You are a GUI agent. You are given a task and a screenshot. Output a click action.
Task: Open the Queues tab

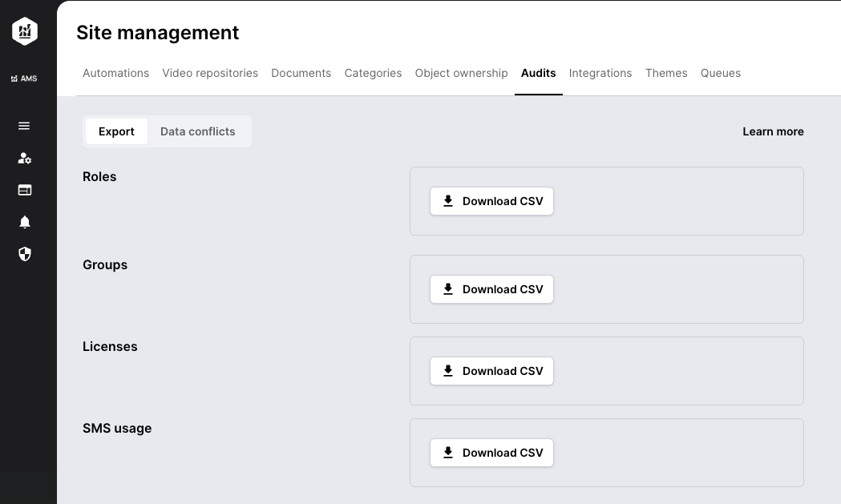click(720, 73)
